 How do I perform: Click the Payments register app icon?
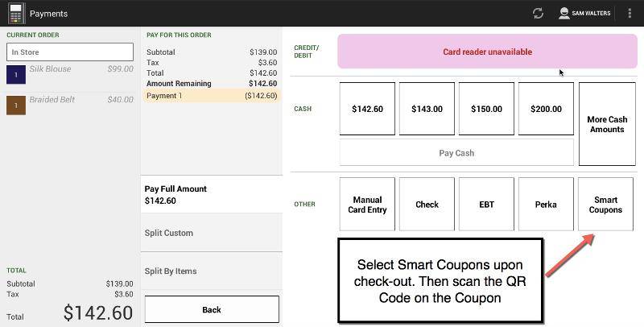16,13
